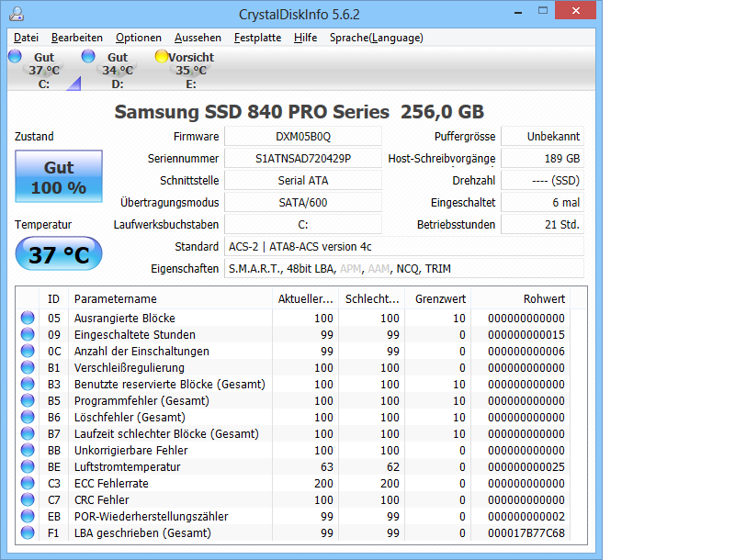Click the Host-Schreibvorgänge value 189 GB
The height and width of the screenshot is (560, 735).
pos(542,158)
